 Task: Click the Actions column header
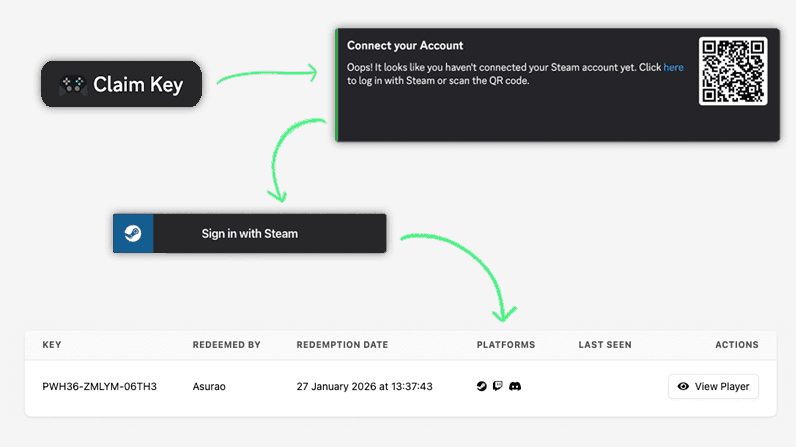tap(737, 345)
